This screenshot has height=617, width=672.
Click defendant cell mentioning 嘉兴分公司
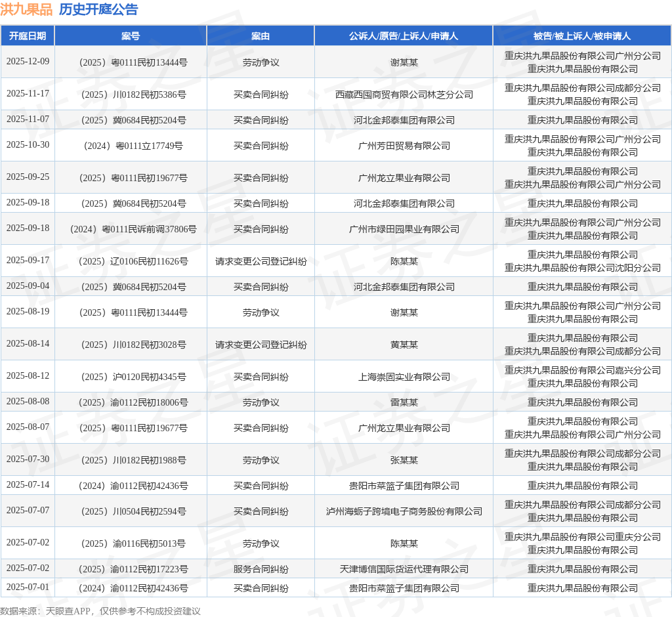click(x=583, y=377)
